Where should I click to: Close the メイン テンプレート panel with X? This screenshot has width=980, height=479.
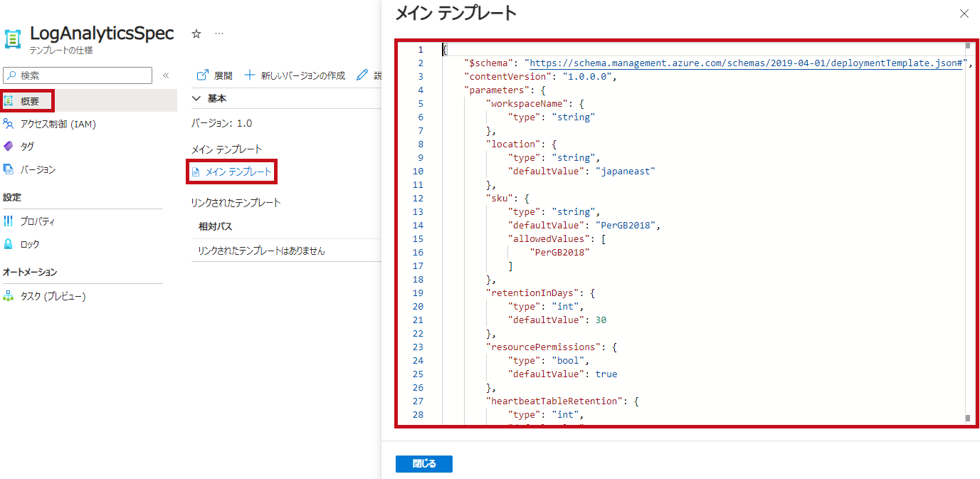click(964, 14)
